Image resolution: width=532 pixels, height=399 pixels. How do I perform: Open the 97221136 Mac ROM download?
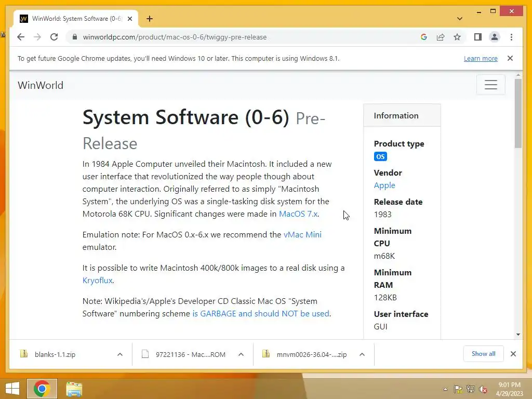pos(190,354)
